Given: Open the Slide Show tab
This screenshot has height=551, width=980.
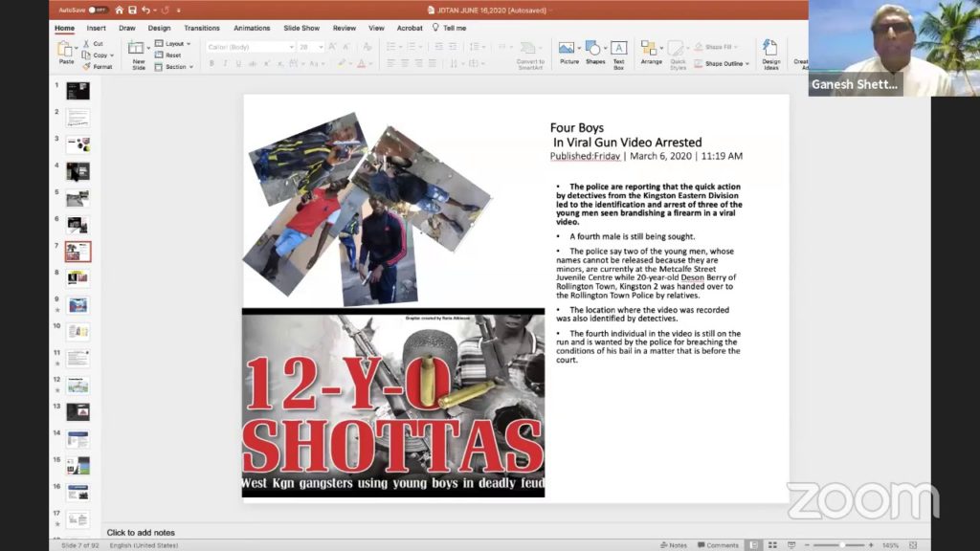Looking at the screenshot, I should click(x=301, y=28).
